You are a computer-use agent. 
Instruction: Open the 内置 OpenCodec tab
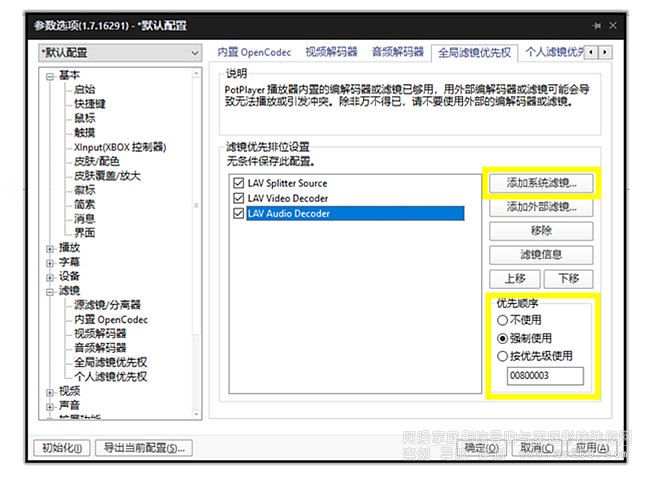tap(256, 51)
